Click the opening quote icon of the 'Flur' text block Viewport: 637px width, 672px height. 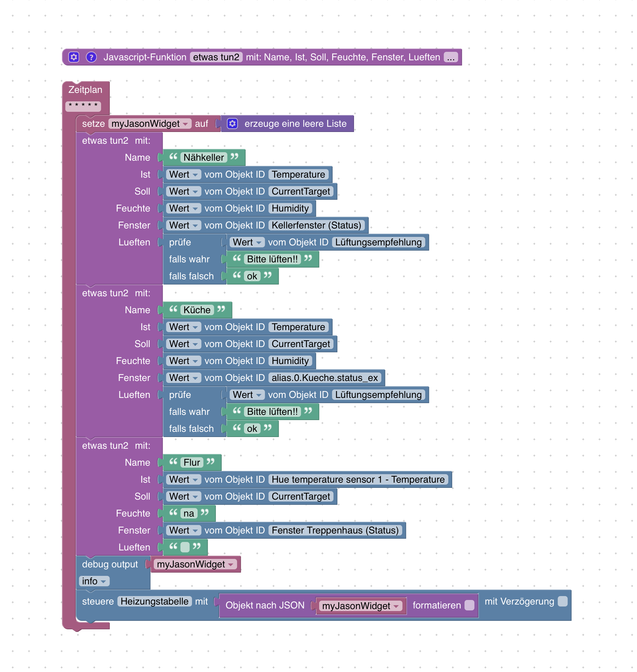[173, 461]
